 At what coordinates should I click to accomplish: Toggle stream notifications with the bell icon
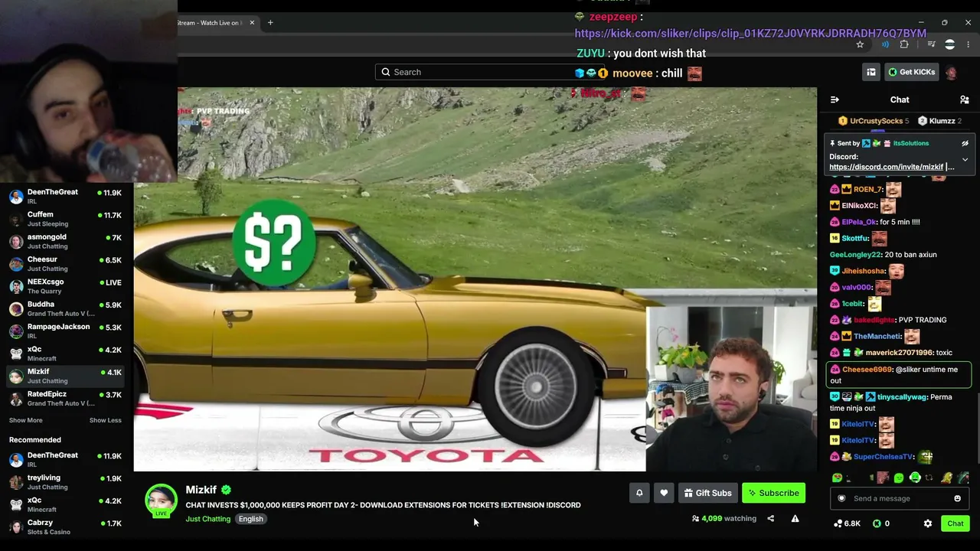click(x=639, y=493)
